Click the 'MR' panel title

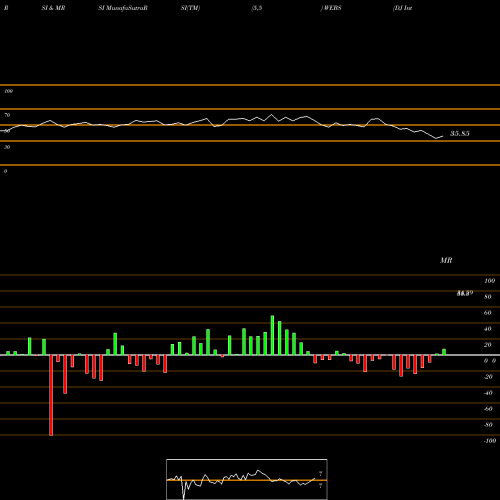click(x=446, y=260)
